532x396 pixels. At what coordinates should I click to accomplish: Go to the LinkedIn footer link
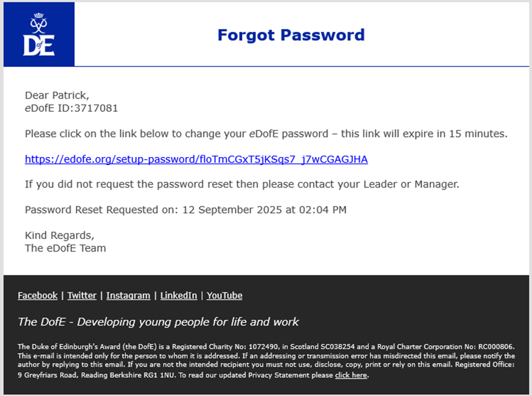click(x=178, y=295)
